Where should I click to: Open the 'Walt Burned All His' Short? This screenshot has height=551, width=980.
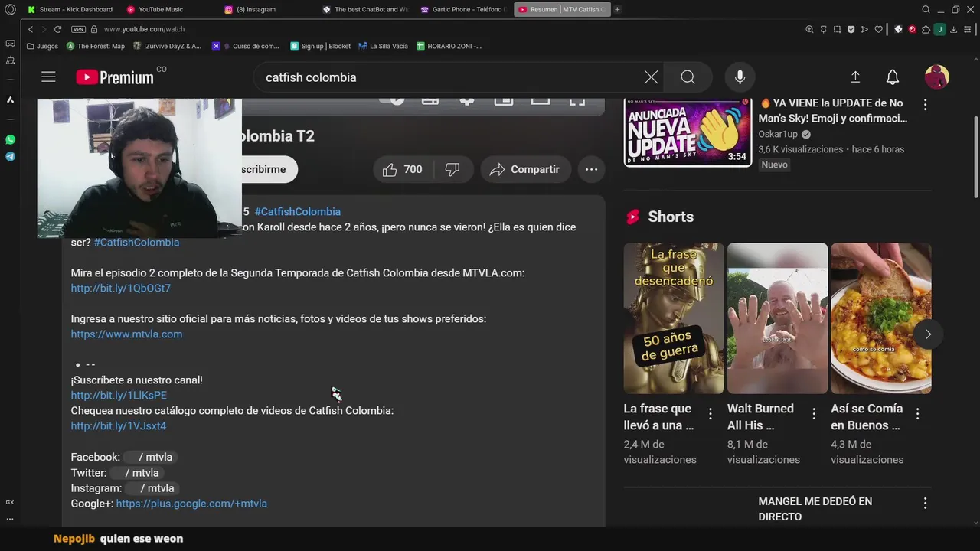point(777,318)
